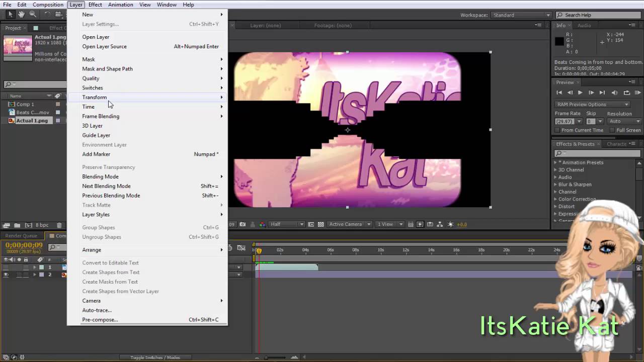Viewport: 644px width, 362px height.
Task: Create a new folder in Project panel
Action: pos(17,225)
